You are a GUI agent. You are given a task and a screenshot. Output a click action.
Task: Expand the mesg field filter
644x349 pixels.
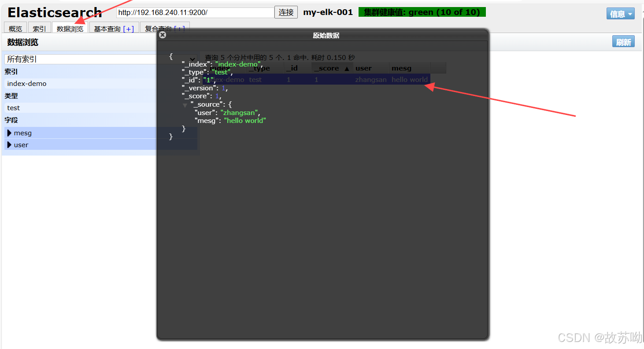[10, 133]
